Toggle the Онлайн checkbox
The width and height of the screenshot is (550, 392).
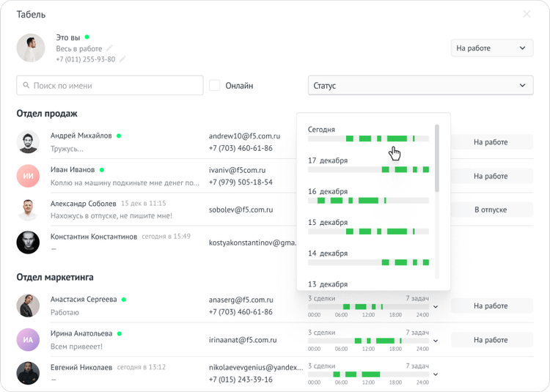tap(215, 86)
